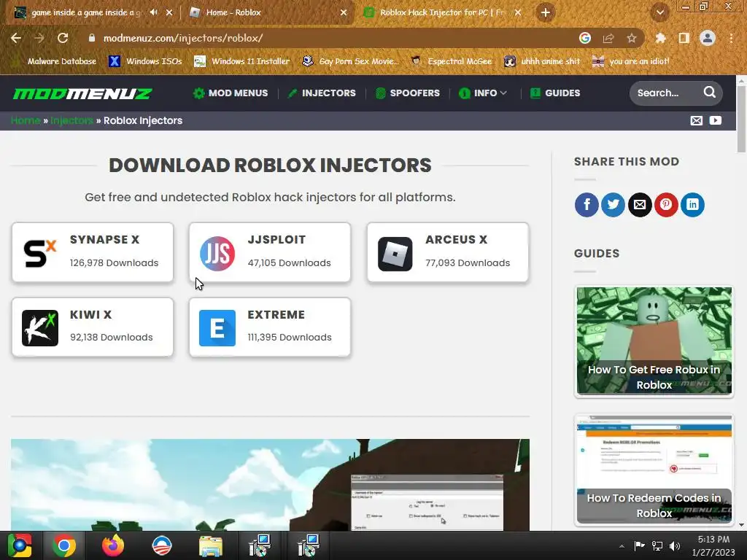The width and height of the screenshot is (747, 560).
Task: Mute the audio on the first tab
Action: 153,12
